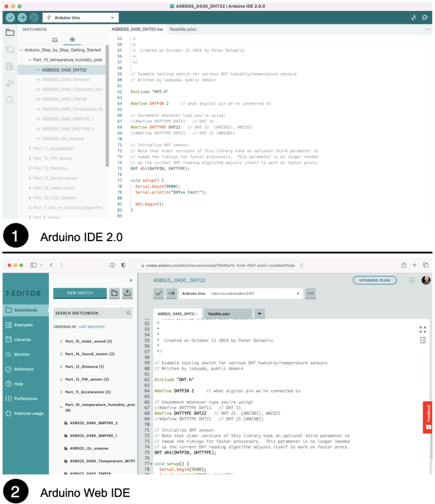The width and height of the screenshot is (435, 504).
Task: Reload page icon in address bar
Action: coord(302,265)
